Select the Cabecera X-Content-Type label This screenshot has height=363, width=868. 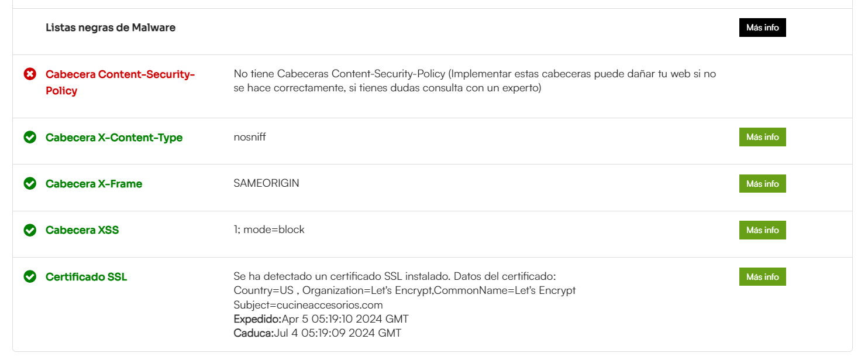click(x=114, y=138)
